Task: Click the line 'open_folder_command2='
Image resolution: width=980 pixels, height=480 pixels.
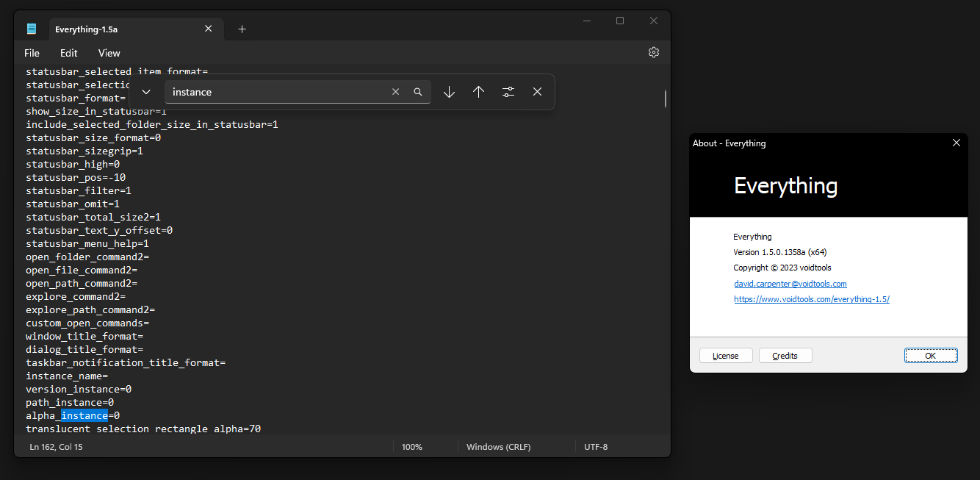Action: tap(87, 257)
